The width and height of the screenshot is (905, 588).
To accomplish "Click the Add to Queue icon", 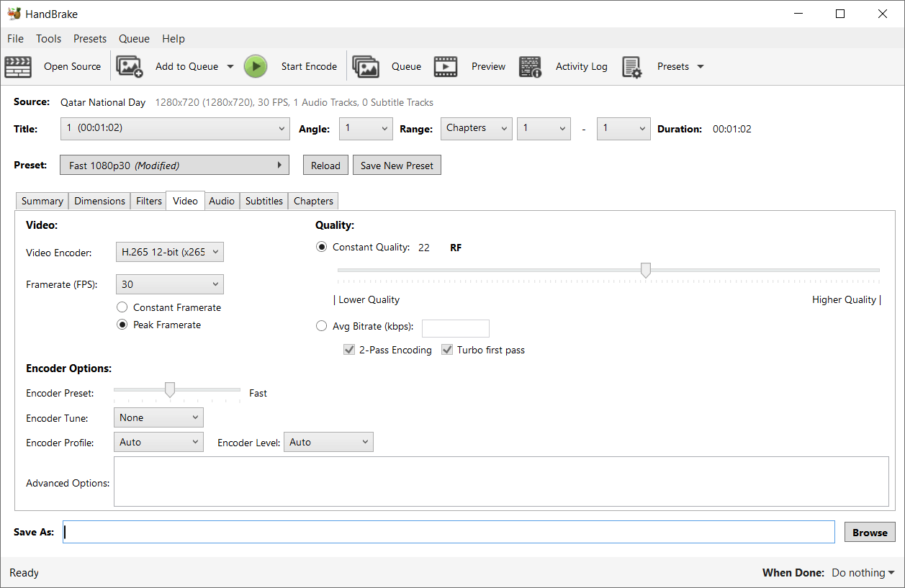I will (x=130, y=66).
